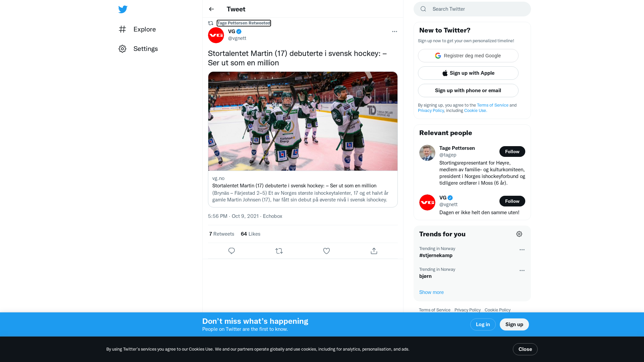The image size is (644, 362).
Task: Open the Cookie Use link
Action: coord(476,111)
